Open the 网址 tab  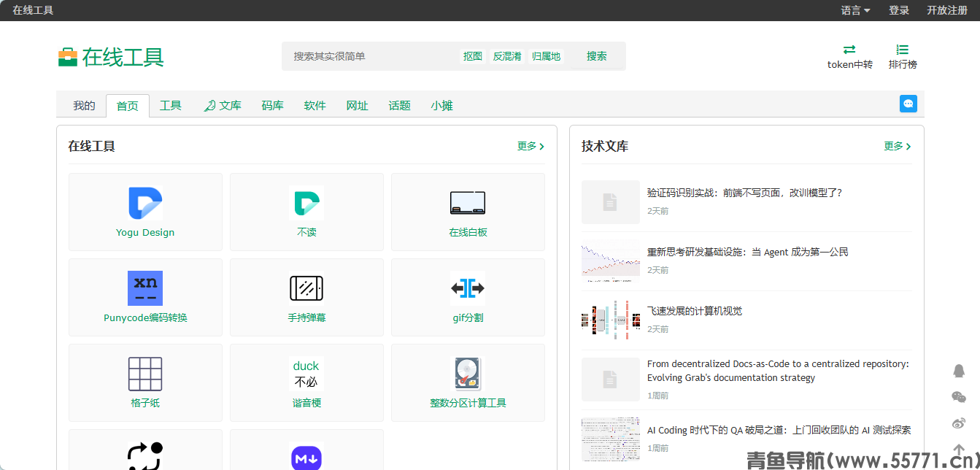pyautogui.click(x=357, y=106)
